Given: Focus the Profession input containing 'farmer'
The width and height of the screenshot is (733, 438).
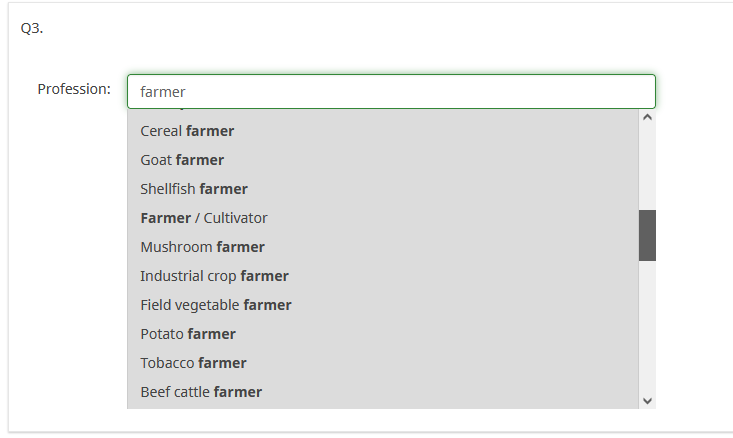Looking at the screenshot, I should [x=390, y=91].
